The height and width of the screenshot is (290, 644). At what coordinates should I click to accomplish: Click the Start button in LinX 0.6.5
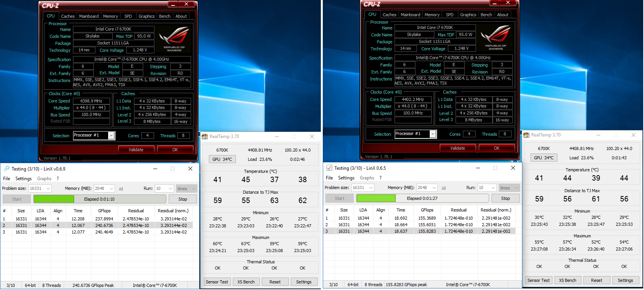pos(339,198)
